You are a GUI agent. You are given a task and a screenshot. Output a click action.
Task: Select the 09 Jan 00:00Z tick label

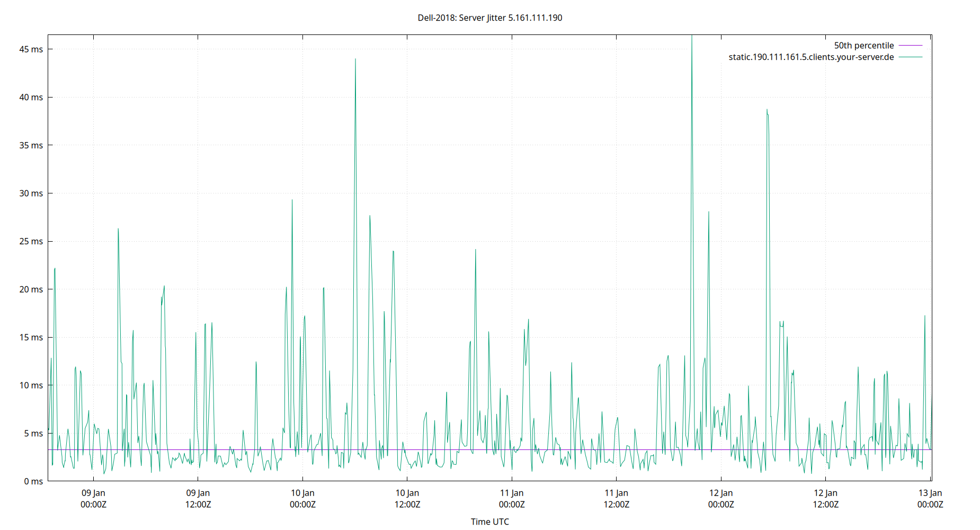tap(94, 498)
